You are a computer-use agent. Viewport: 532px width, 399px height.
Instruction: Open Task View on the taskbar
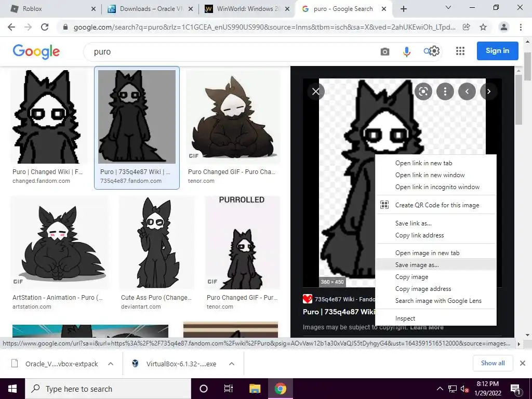[x=229, y=389]
